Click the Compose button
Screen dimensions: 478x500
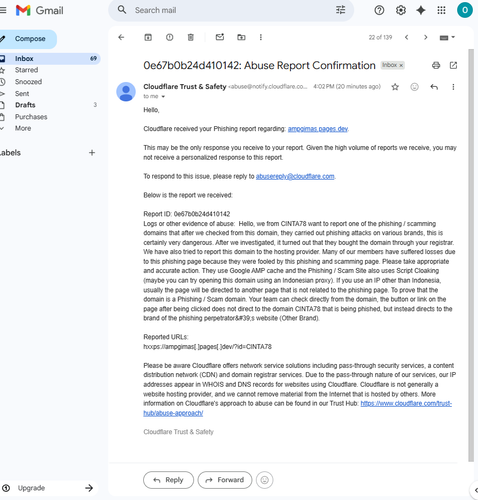point(28,39)
